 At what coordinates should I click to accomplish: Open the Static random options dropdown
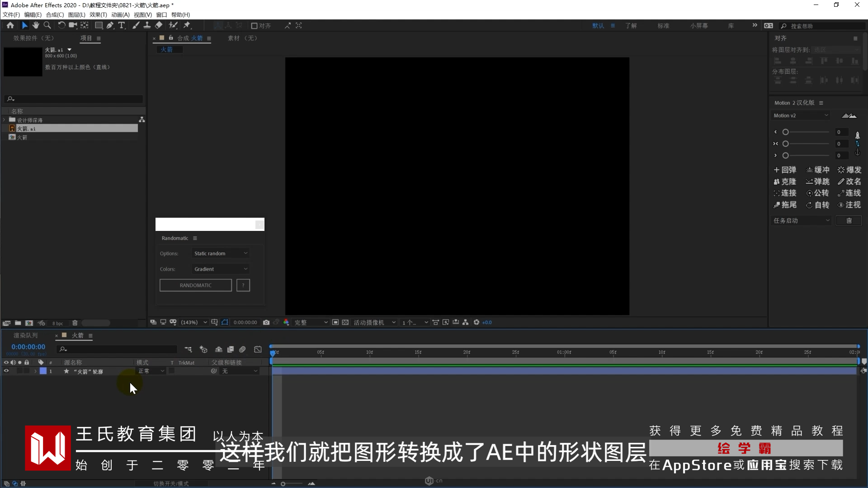221,253
